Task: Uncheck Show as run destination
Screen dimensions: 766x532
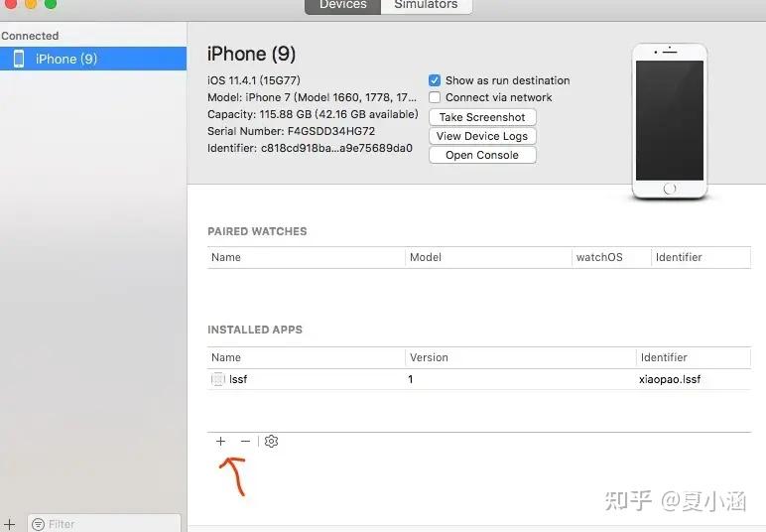Action: tap(435, 80)
